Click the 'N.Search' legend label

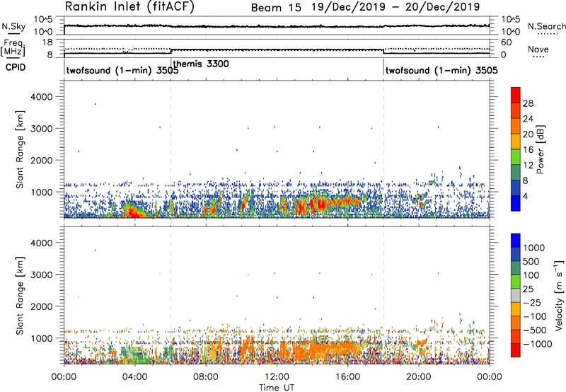pyautogui.click(x=546, y=26)
